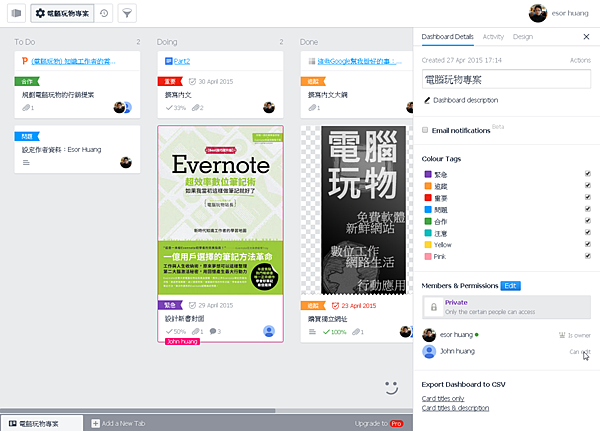This screenshot has height=431, width=600.
Task: Open esor huang profile avatar in header
Action: tap(538, 13)
